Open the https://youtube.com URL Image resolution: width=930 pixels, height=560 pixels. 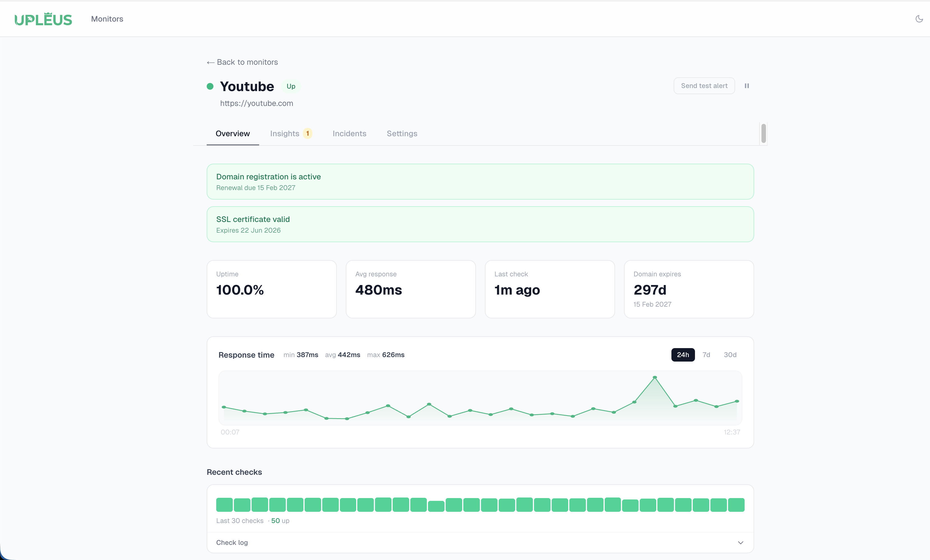point(256,103)
